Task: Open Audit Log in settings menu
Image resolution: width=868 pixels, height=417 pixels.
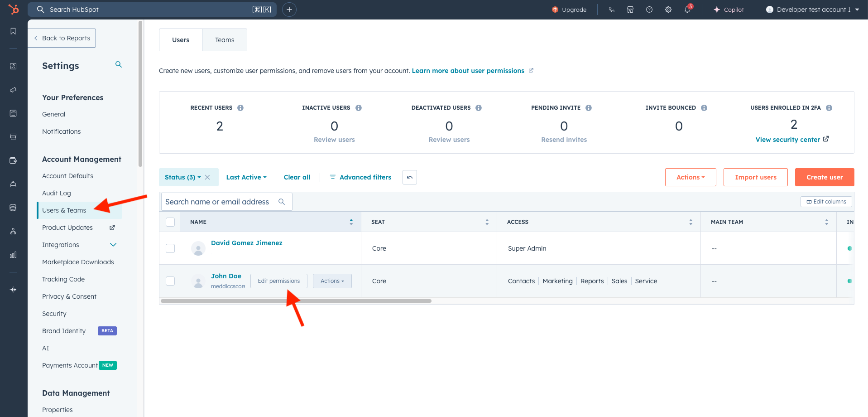Action: [57, 193]
